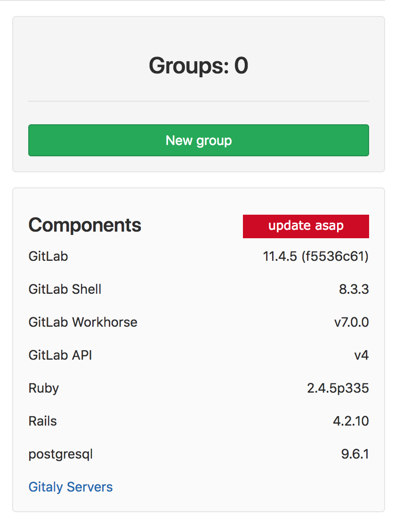Click the GitLab component label
This screenshot has width=403, height=532.
click(x=48, y=256)
